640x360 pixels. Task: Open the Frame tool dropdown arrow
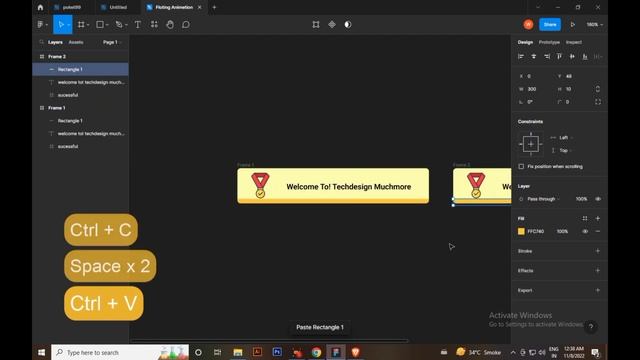coord(88,25)
